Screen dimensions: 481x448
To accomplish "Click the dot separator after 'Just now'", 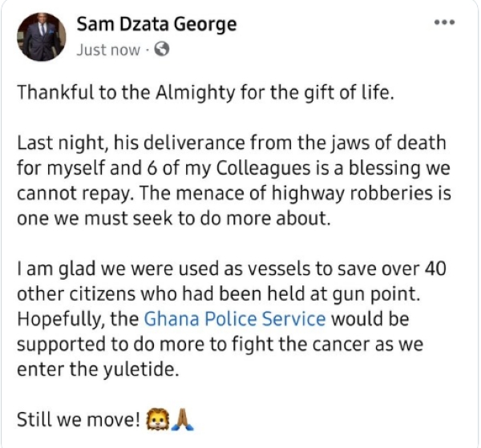I will coord(147,50).
